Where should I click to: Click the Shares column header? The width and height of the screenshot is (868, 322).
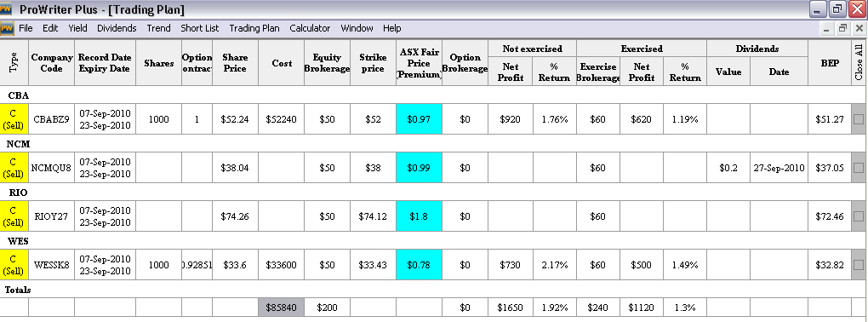pyautogui.click(x=159, y=63)
